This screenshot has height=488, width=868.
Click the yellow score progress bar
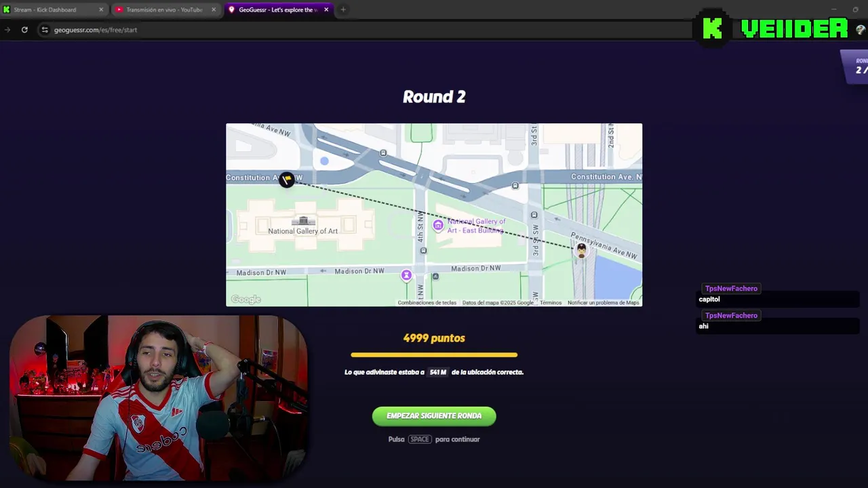point(434,354)
